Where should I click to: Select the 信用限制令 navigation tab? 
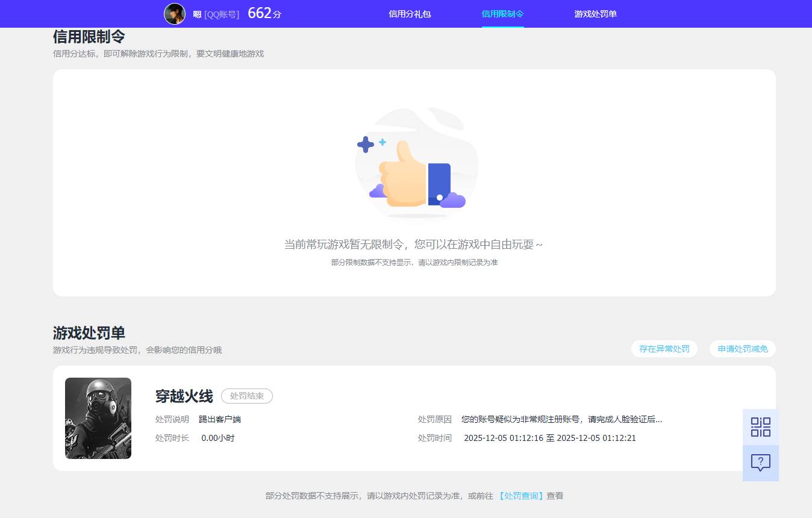(x=503, y=14)
